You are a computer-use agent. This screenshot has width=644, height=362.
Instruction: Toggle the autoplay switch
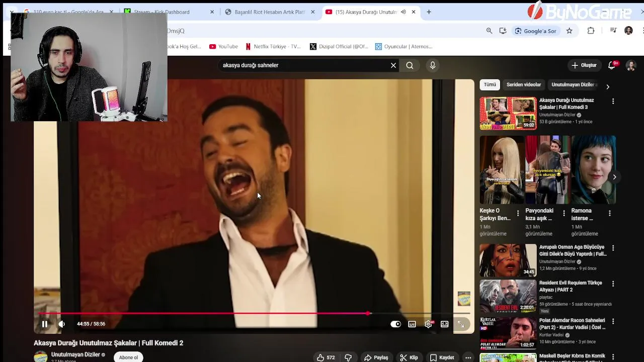click(396, 324)
